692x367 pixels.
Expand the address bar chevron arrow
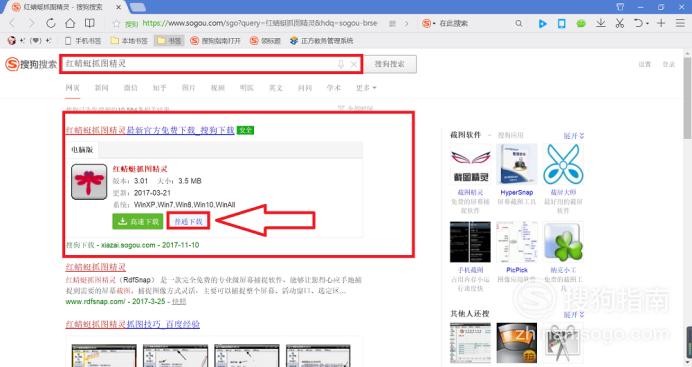pyautogui.click(x=406, y=23)
